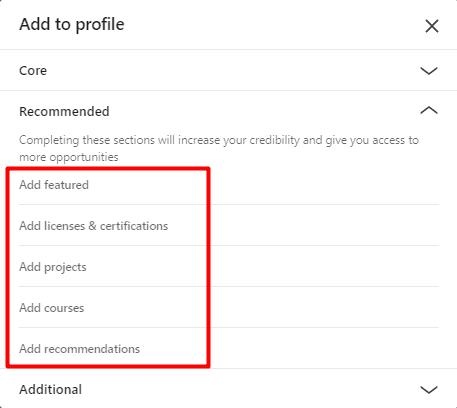457x408 pixels.
Task: Close the Add to profile dialog
Action: pyautogui.click(x=432, y=26)
